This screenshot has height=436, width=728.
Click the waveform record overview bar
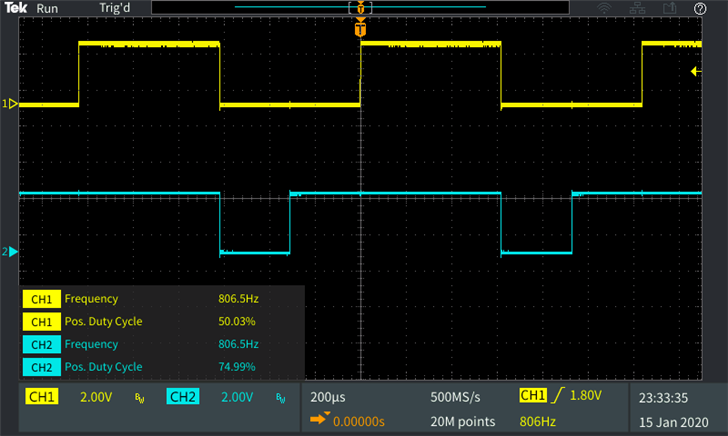(360, 8)
